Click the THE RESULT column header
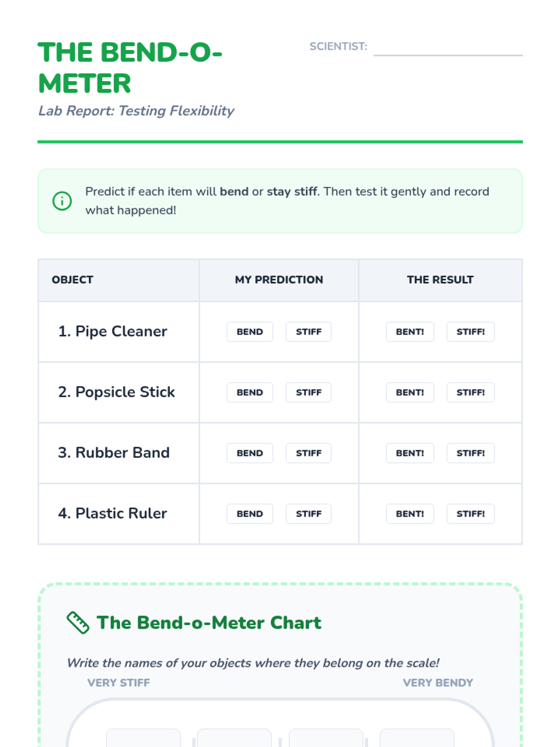This screenshot has height=747, width=560. (440, 280)
